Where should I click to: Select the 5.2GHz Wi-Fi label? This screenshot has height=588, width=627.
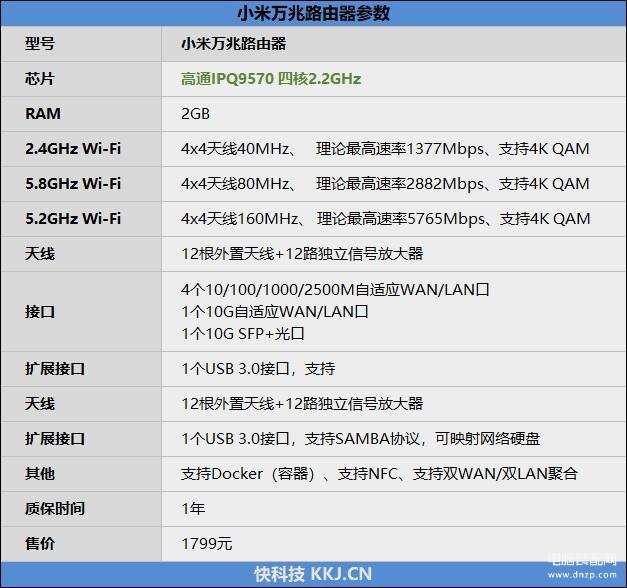[x=73, y=219]
